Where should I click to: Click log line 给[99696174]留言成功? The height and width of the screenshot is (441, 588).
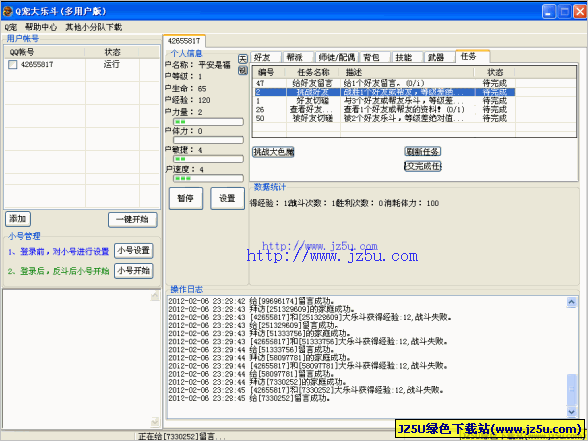pos(251,301)
